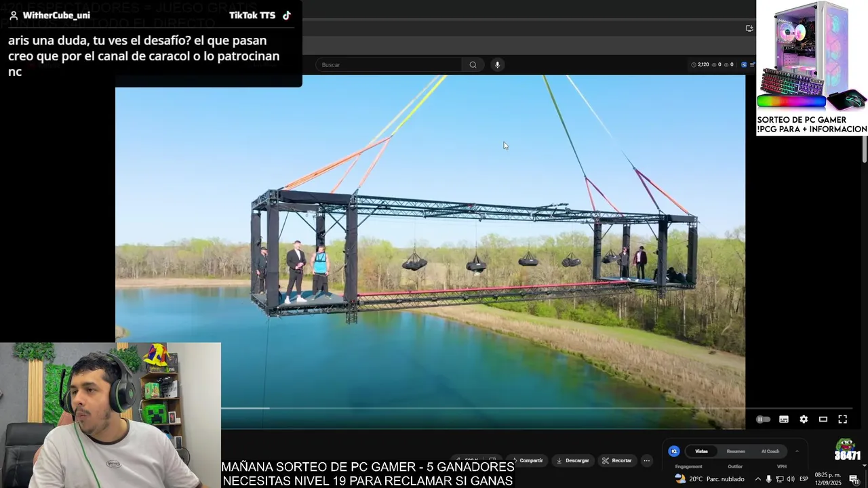Select the Vistas tab in vidIQ panel
868x488 pixels.
pyautogui.click(x=702, y=451)
